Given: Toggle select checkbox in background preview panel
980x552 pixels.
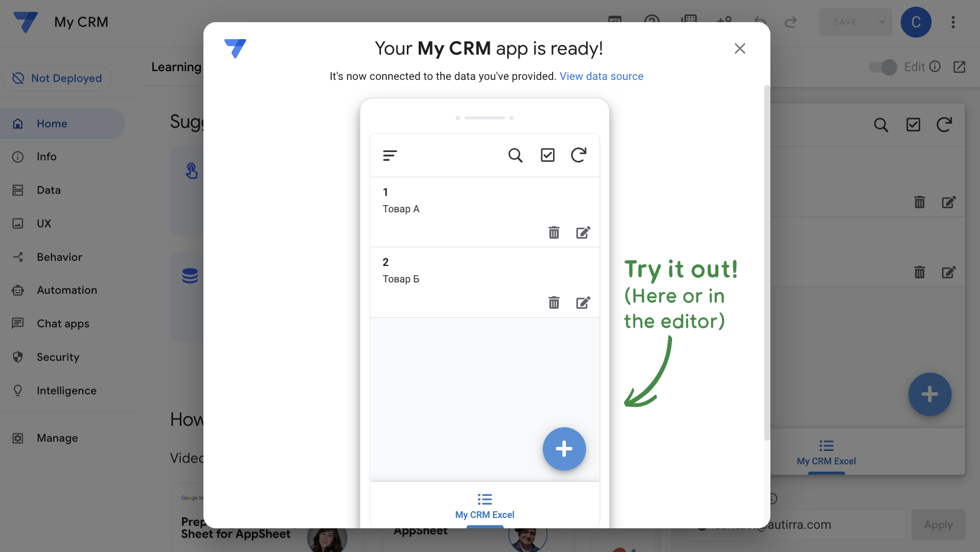Looking at the screenshot, I should pyautogui.click(x=913, y=125).
